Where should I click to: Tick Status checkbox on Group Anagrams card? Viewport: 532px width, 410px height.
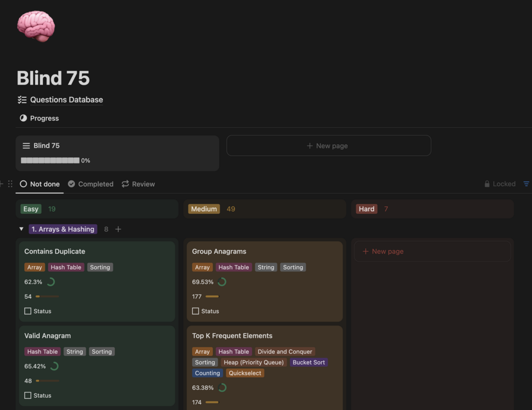(195, 311)
